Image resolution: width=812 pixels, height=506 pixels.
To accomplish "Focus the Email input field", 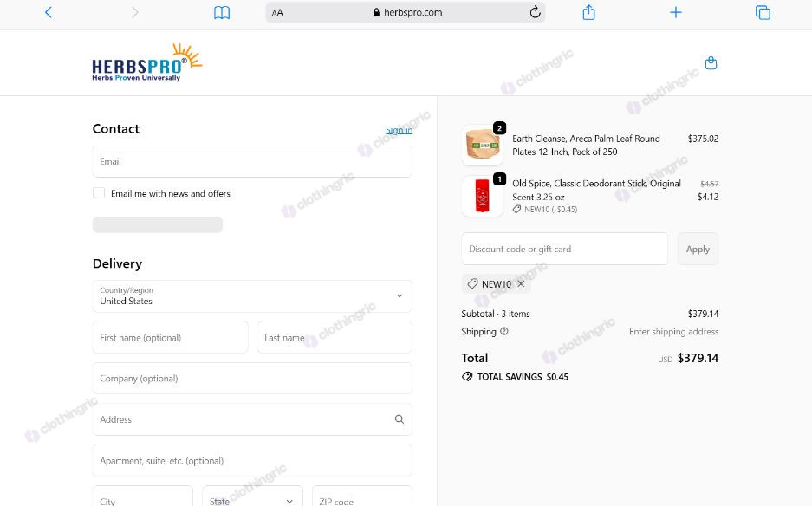I will click(252, 161).
